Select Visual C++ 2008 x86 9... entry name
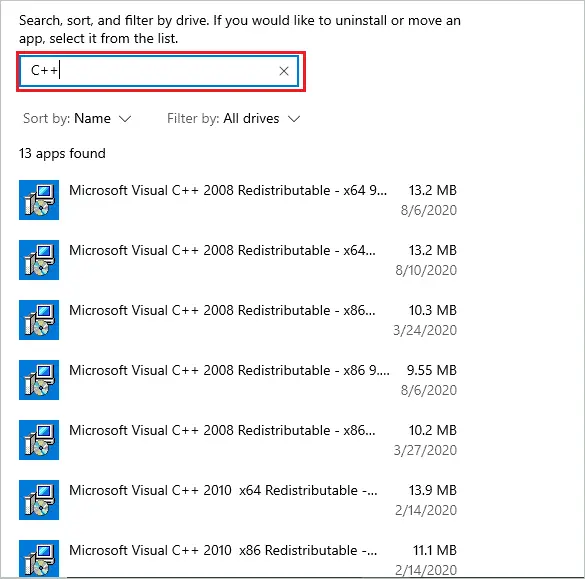 (229, 370)
